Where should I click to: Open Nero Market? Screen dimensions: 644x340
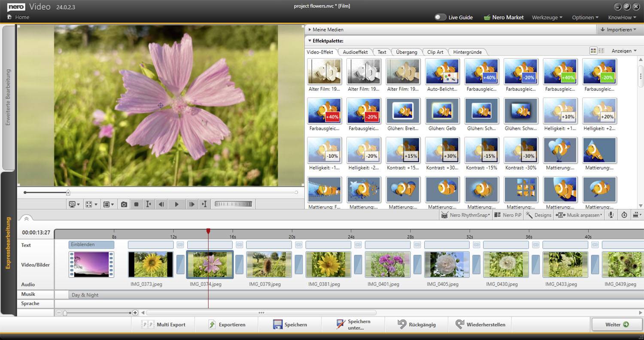click(504, 17)
